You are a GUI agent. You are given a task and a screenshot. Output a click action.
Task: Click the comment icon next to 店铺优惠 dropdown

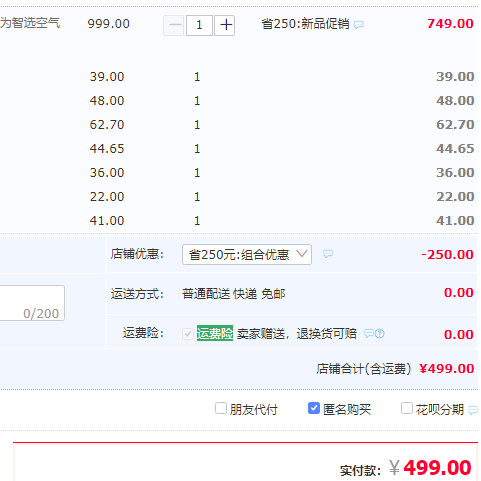[328, 254]
